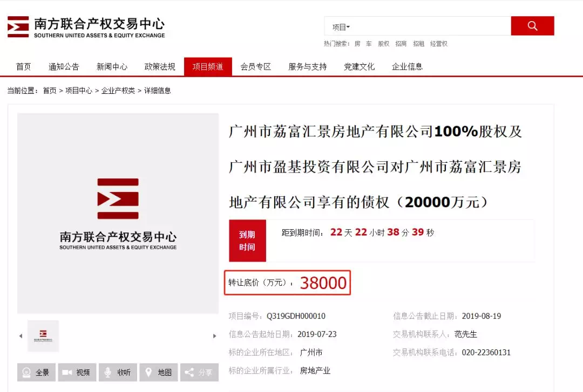Viewport: 583px width, 392px height.
Task: Open the 会员专区 navigation tab
Action: click(x=256, y=67)
